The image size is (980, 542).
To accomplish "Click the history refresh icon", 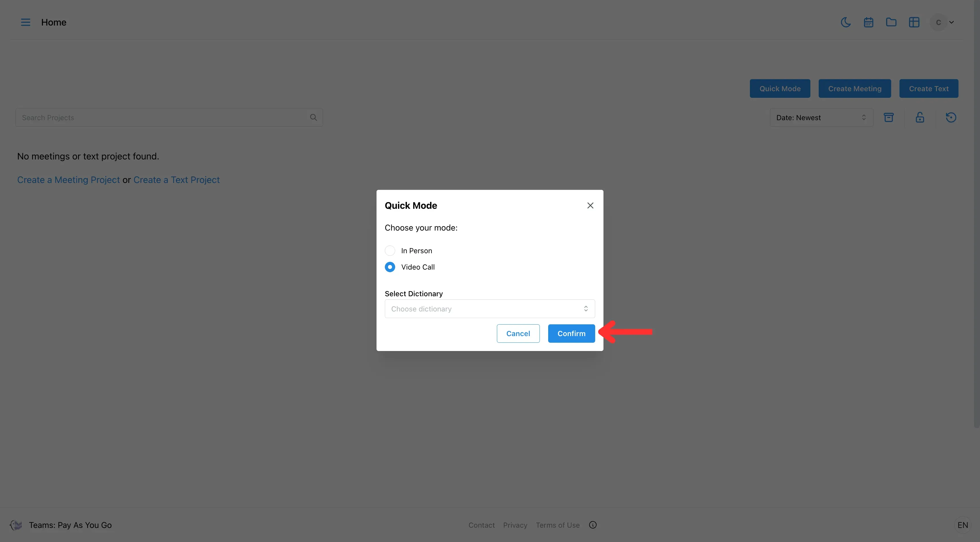I will point(951,117).
